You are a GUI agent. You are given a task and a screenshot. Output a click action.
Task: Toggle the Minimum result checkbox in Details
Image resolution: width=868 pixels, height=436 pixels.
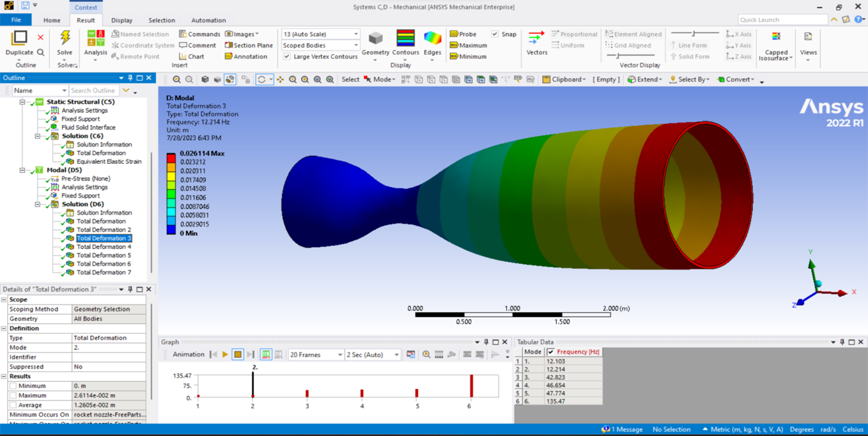point(13,386)
